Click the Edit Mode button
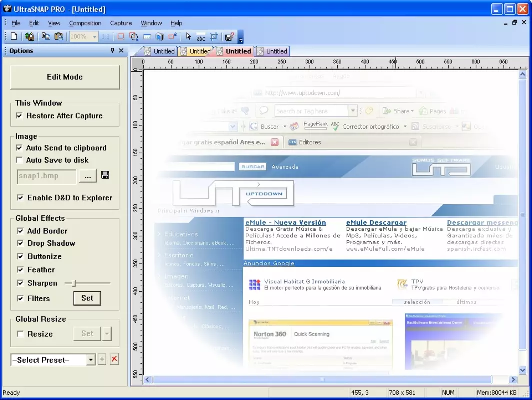 click(65, 77)
